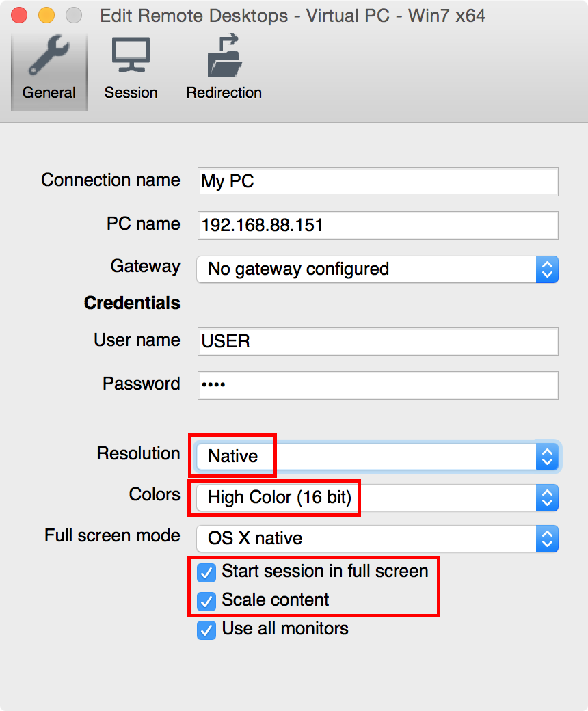Toggle the Use all monitors checkbox
Screen dimensions: 588x711
[206, 630]
